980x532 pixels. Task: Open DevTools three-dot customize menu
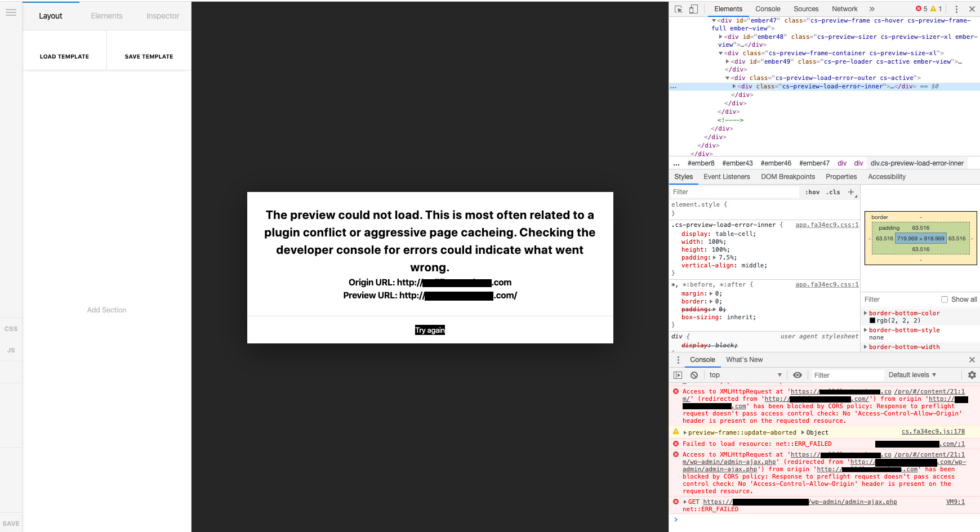tap(956, 9)
